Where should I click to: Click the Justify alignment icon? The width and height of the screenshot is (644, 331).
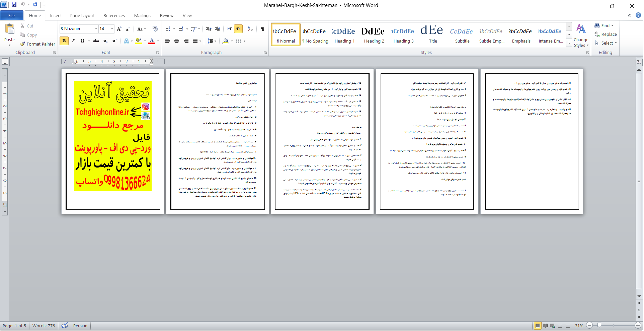tap(195, 41)
